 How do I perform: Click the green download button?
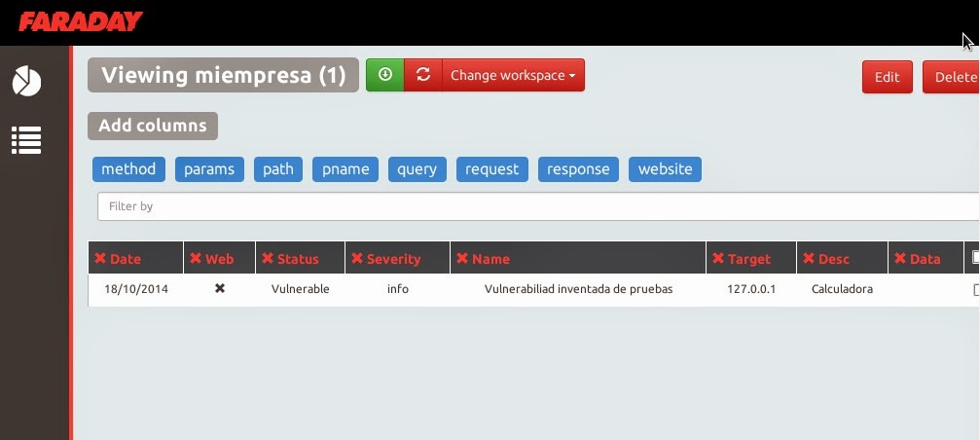(x=384, y=75)
